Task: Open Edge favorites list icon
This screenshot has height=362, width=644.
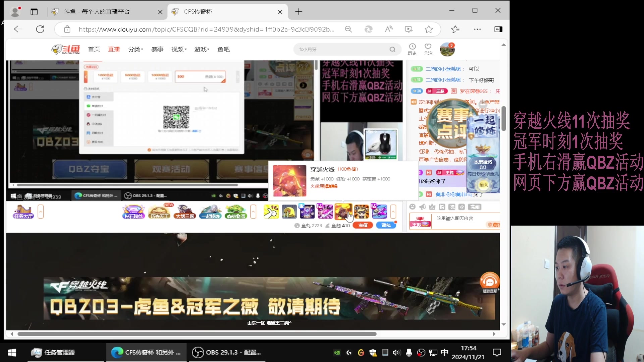Action: [x=455, y=29]
